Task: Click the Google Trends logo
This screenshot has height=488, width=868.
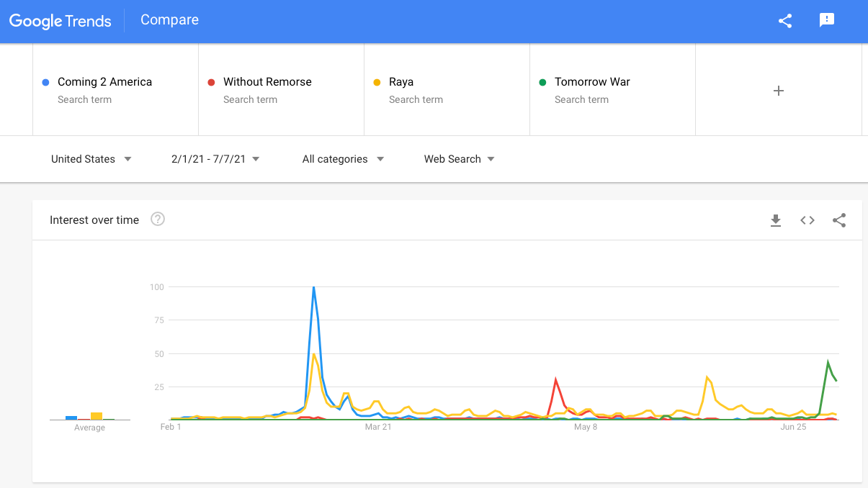Action: (61, 21)
